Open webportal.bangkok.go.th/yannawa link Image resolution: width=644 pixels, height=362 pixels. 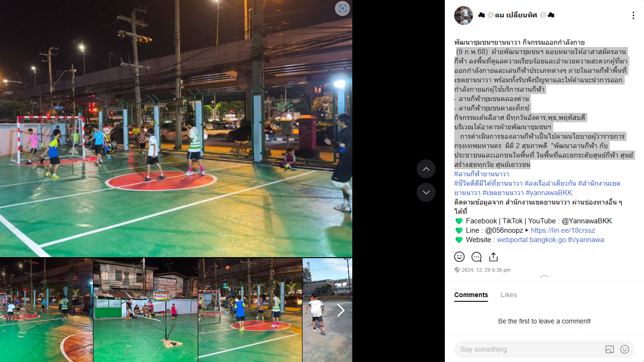click(551, 240)
